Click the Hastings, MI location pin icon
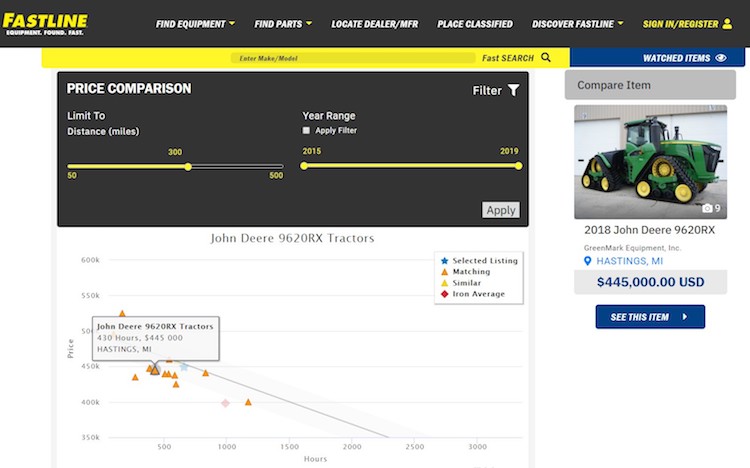Screen dimensions: 750x468 click(x=589, y=262)
